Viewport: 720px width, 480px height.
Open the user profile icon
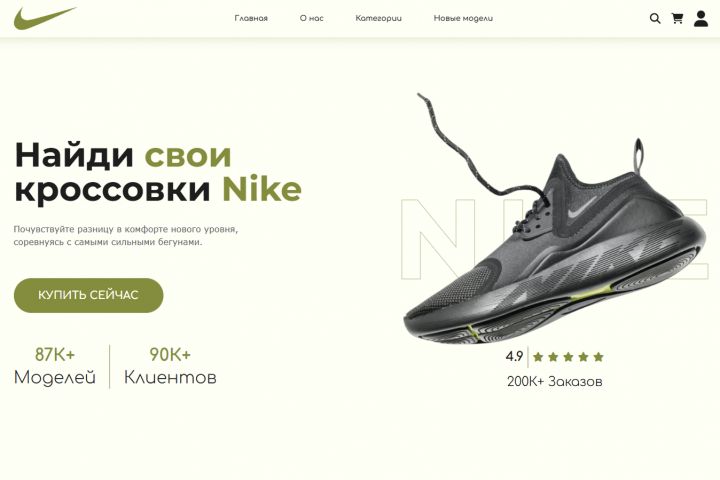(701, 19)
